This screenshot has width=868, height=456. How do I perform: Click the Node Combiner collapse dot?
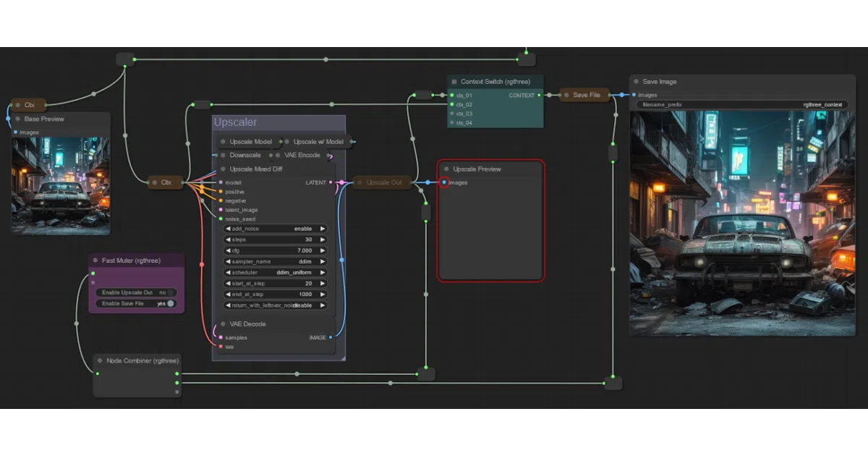(x=99, y=360)
